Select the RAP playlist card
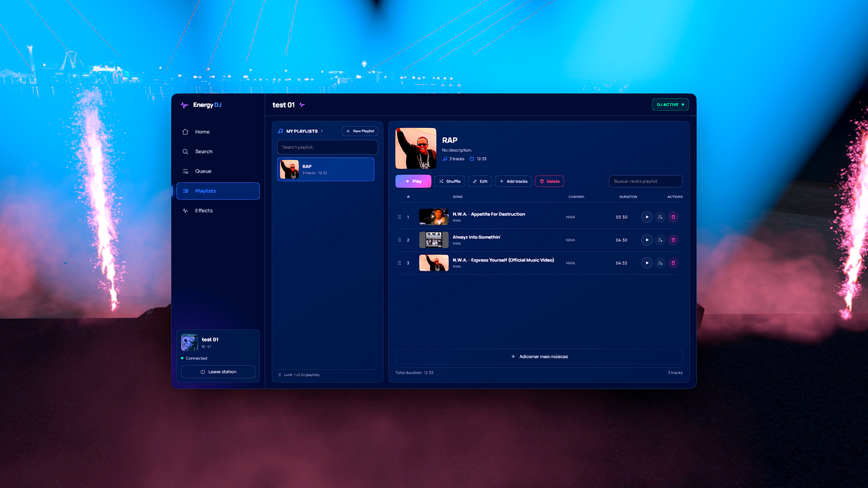This screenshot has height=488, width=868. (325, 169)
